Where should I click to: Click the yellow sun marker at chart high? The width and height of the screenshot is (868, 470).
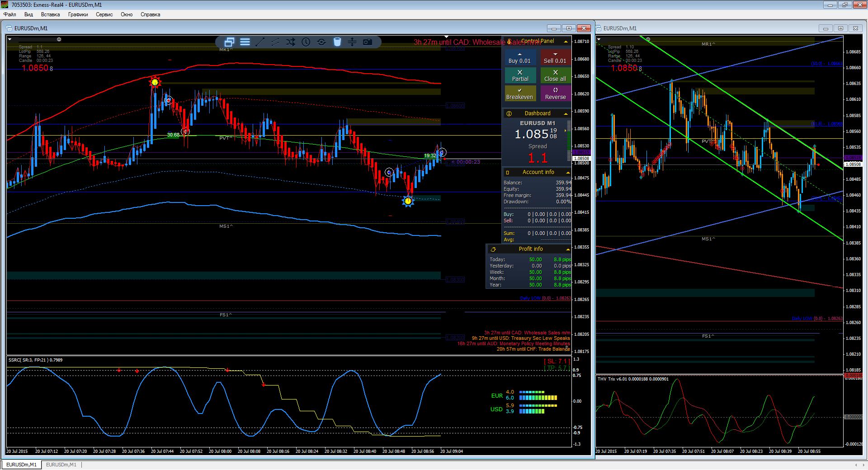pyautogui.click(x=155, y=82)
